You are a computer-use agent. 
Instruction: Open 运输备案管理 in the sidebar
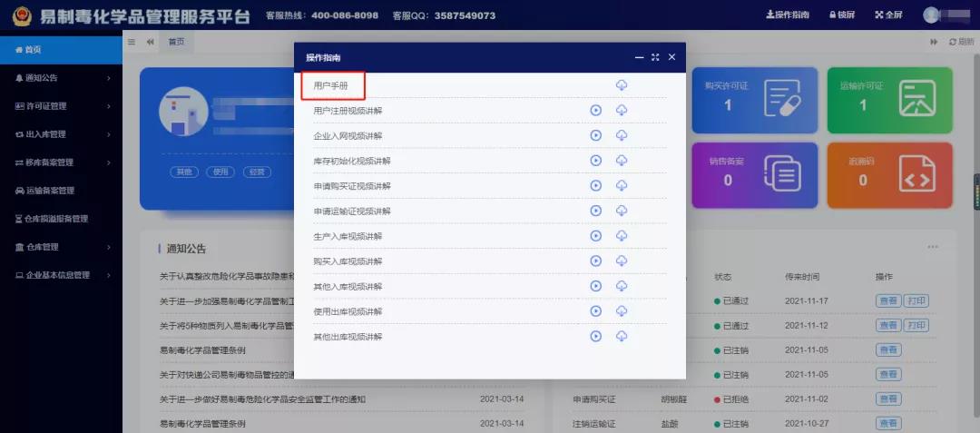56,191
